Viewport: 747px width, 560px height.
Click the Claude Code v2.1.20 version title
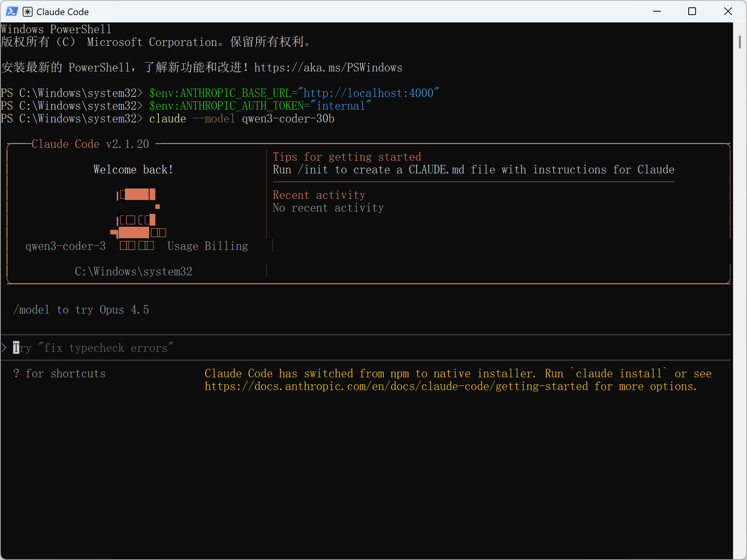[90, 144]
